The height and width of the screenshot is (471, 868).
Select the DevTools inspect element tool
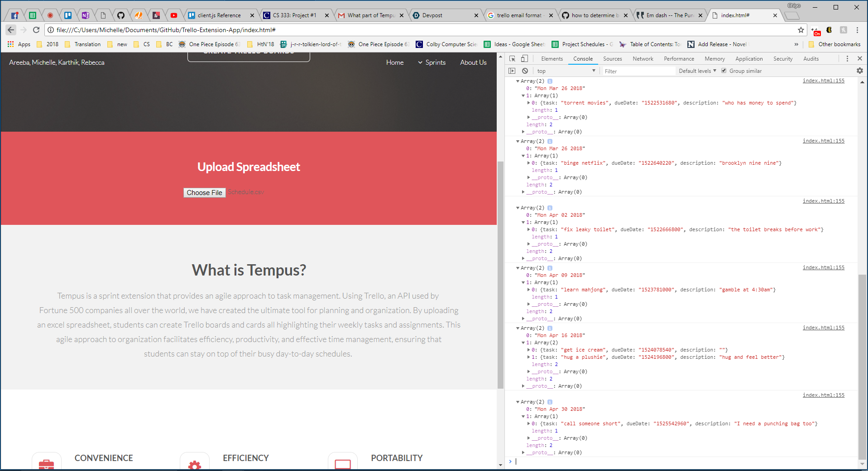pos(513,59)
